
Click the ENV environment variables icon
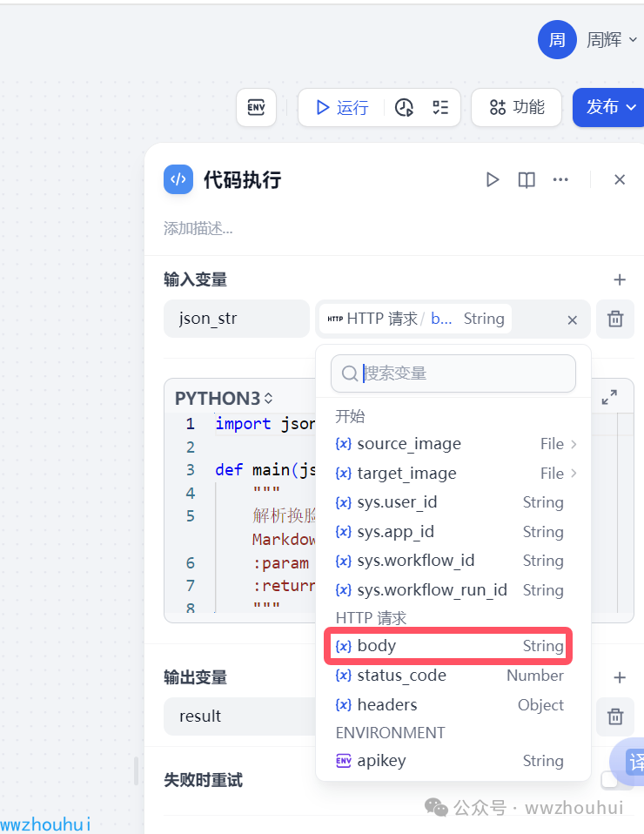[x=256, y=107]
